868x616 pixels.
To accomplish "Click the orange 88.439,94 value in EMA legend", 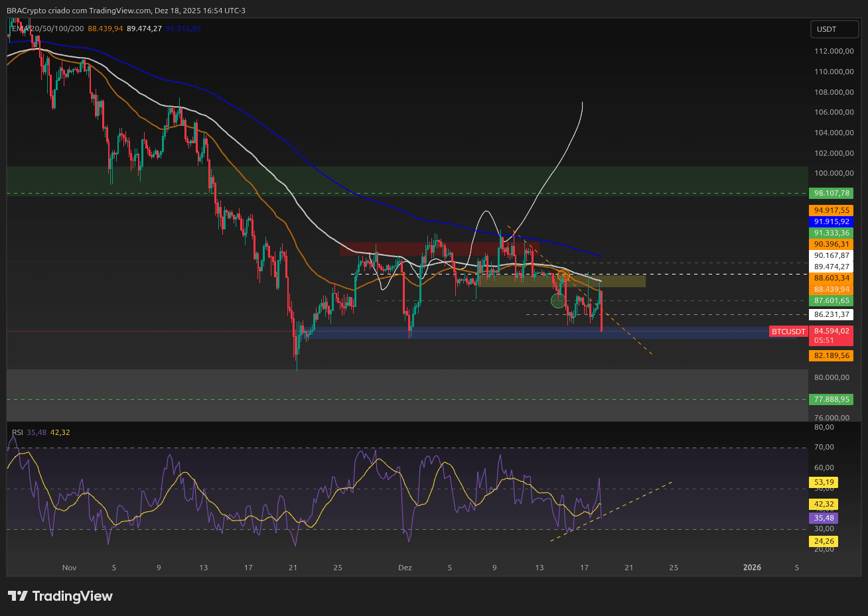I will click(x=106, y=29).
